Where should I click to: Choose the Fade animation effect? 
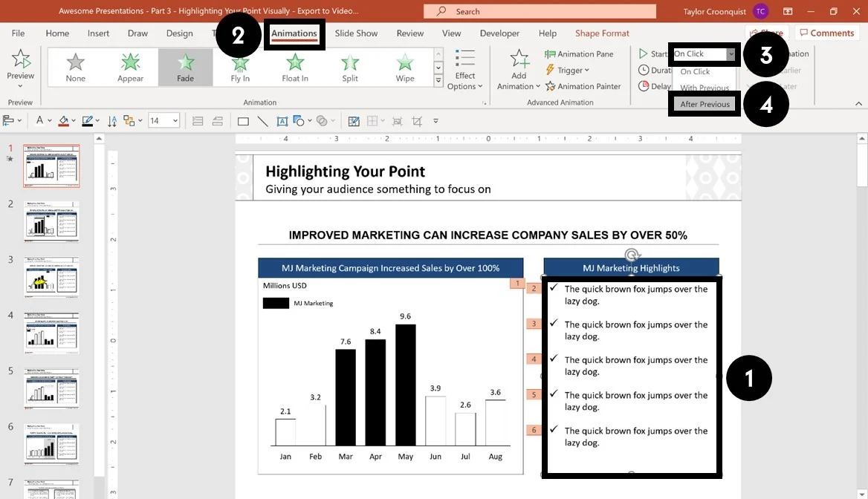(x=186, y=68)
